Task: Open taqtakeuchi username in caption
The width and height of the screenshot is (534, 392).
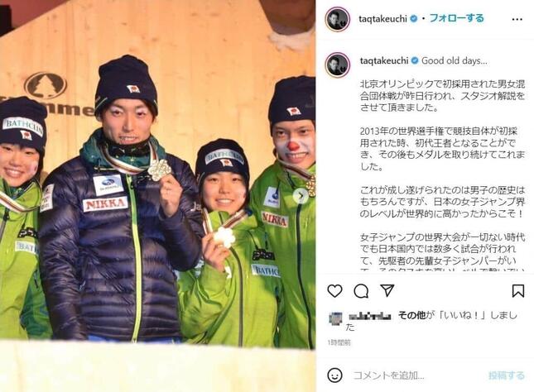Action: [x=384, y=61]
